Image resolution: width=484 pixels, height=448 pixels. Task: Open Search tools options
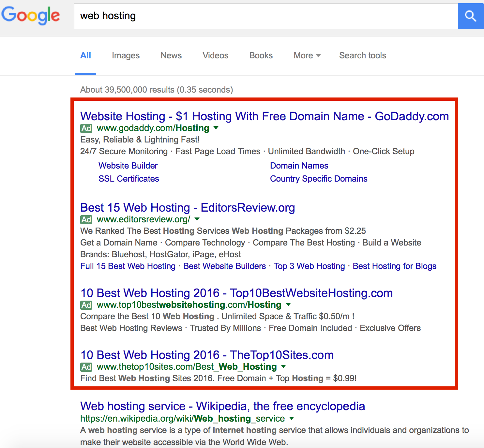click(x=362, y=56)
